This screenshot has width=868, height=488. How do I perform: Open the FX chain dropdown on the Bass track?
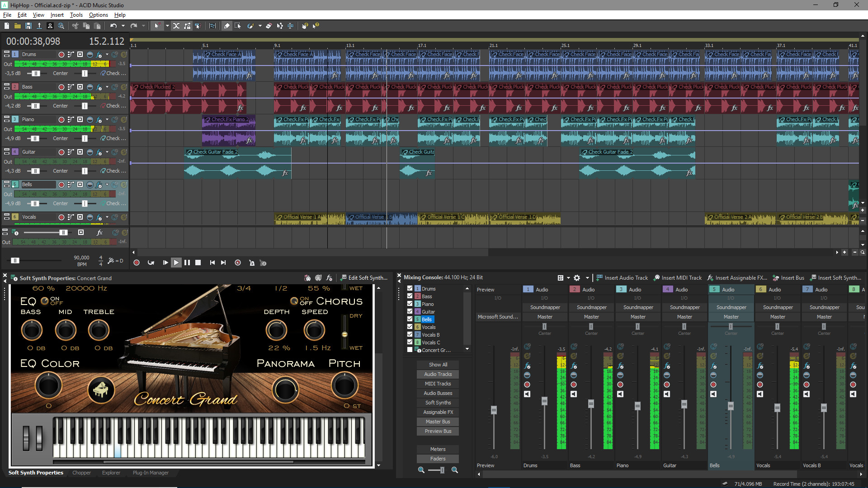click(x=107, y=87)
